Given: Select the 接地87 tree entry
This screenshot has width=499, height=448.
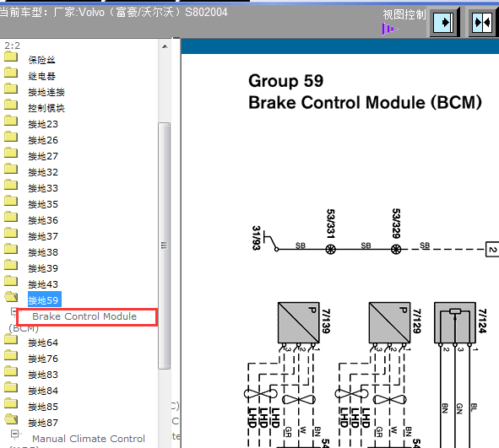Looking at the screenshot, I should click(x=43, y=423).
